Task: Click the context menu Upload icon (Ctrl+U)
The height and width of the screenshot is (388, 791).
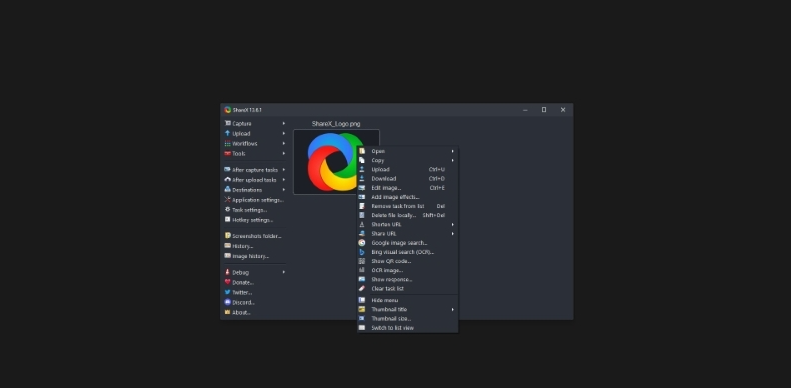Action: (x=362, y=170)
